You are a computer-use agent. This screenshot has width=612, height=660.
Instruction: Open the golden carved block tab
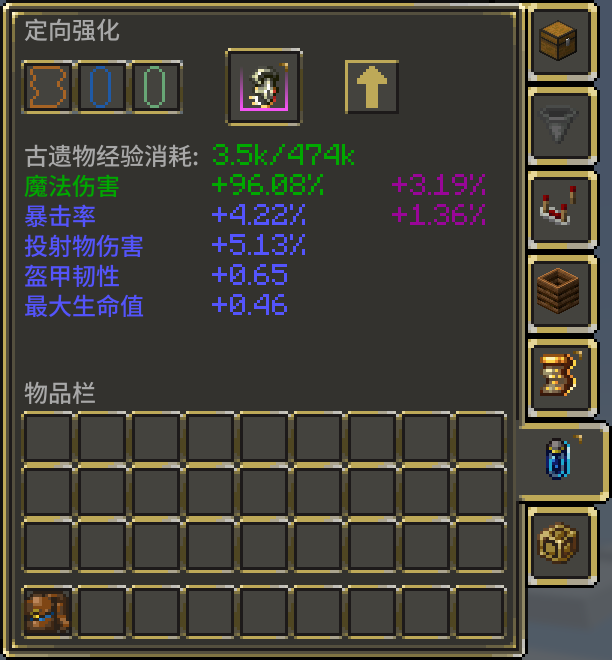tap(561, 546)
